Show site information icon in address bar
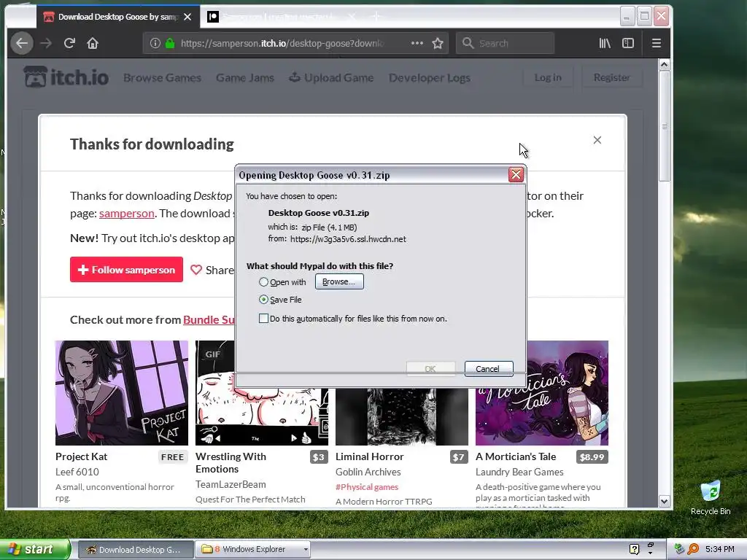The width and height of the screenshot is (747, 560). pyautogui.click(x=155, y=43)
